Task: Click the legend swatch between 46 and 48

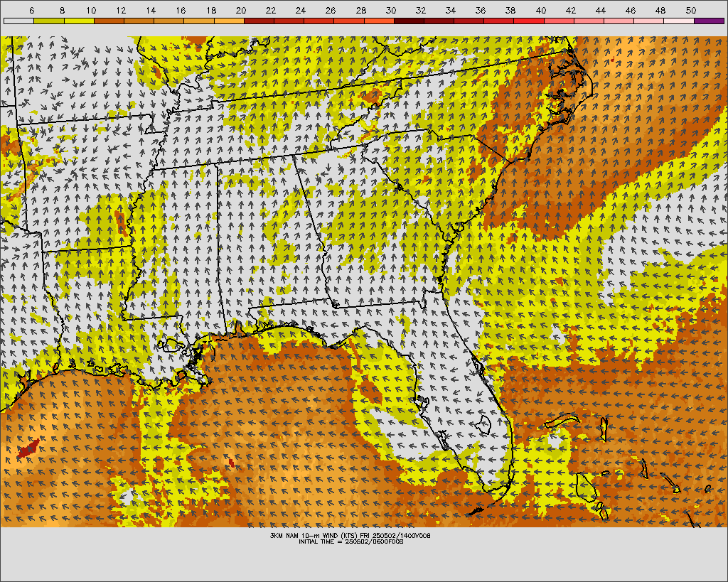Action: click(x=649, y=21)
